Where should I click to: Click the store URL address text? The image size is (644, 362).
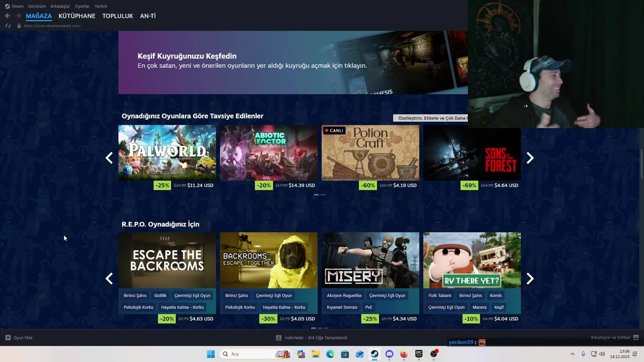[52, 26]
